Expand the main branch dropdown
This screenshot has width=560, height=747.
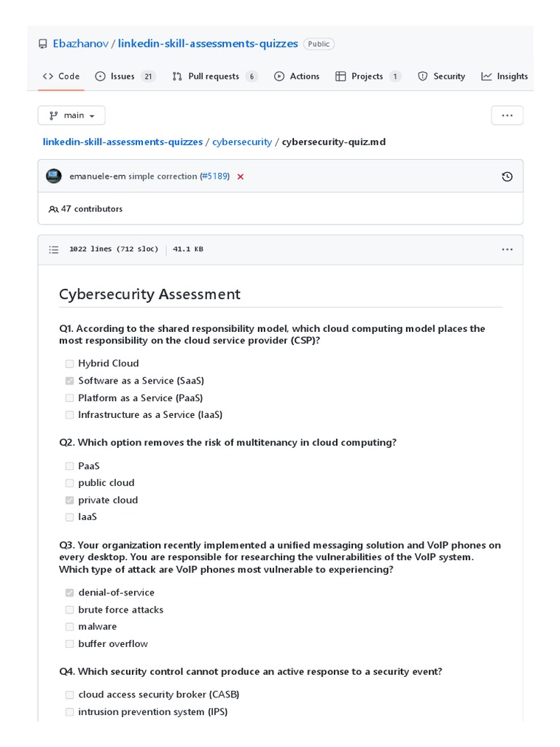point(71,115)
